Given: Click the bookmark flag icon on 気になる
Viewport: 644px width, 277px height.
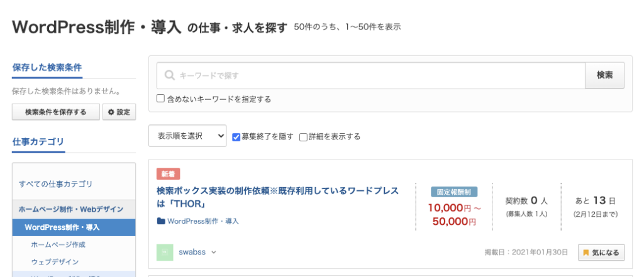Looking at the screenshot, I should tap(586, 253).
